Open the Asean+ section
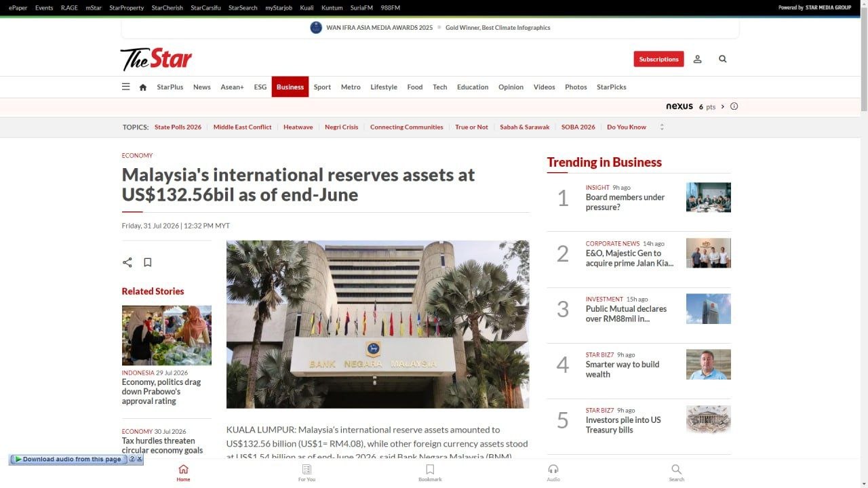868x488 pixels. (232, 87)
